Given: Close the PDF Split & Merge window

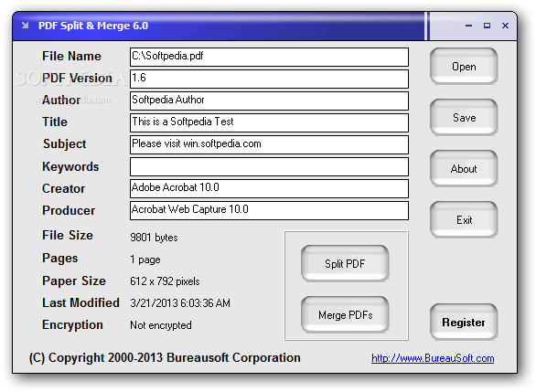Looking at the screenshot, I should click(x=505, y=26).
